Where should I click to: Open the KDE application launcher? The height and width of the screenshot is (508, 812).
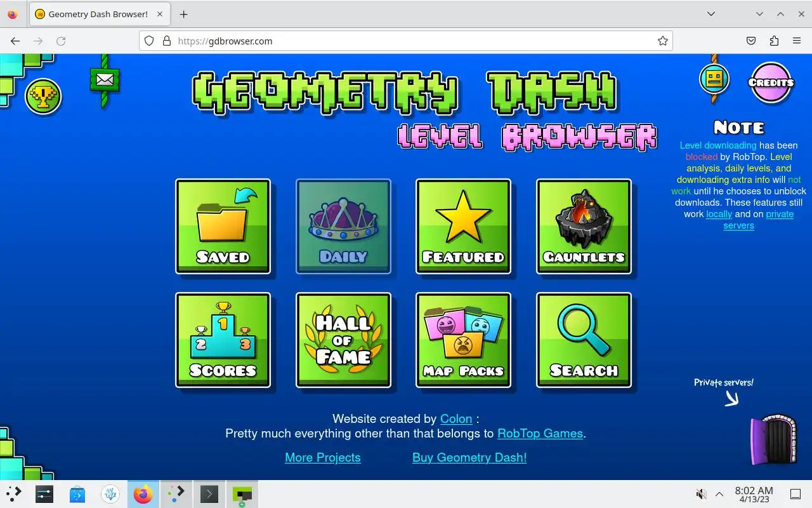pyautogui.click(x=14, y=494)
